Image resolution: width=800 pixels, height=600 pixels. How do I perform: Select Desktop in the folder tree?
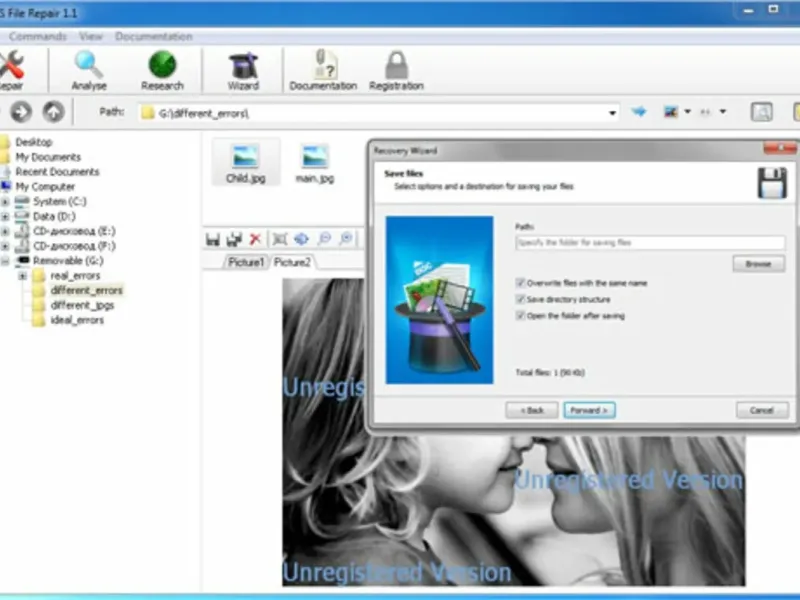pyautogui.click(x=34, y=142)
